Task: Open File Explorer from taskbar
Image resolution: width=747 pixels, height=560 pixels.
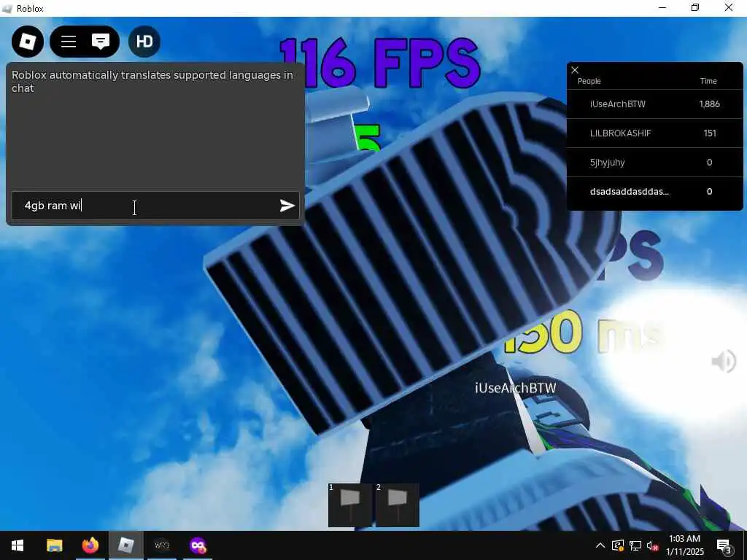Action: [54, 545]
